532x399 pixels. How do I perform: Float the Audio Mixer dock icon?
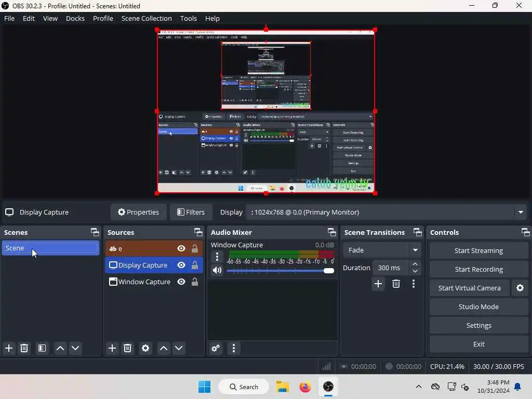click(x=332, y=232)
